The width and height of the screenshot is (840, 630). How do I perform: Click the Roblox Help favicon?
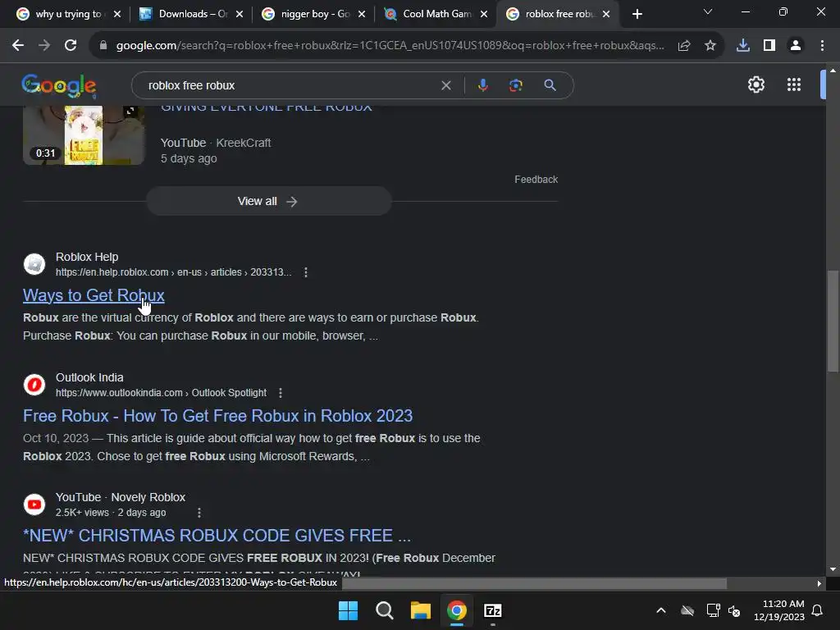click(x=34, y=264)
